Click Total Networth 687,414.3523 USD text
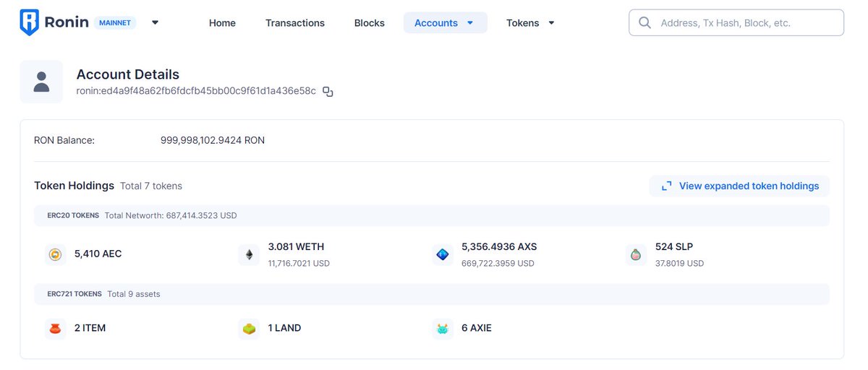 click(171, 215)
